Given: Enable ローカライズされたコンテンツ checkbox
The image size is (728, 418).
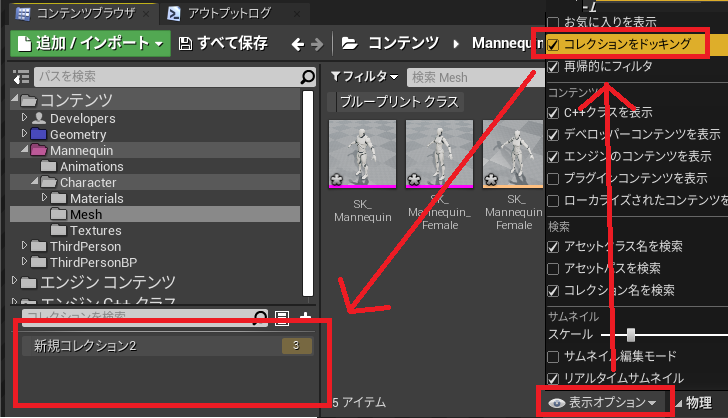Looking at the screenshot, I should click(x=553, y=201).
